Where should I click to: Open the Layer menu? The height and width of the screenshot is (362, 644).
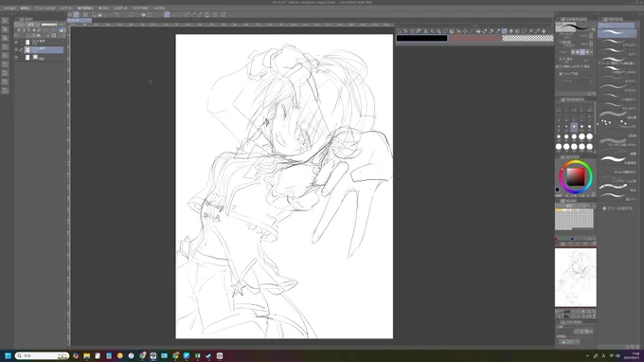(66, 8)
